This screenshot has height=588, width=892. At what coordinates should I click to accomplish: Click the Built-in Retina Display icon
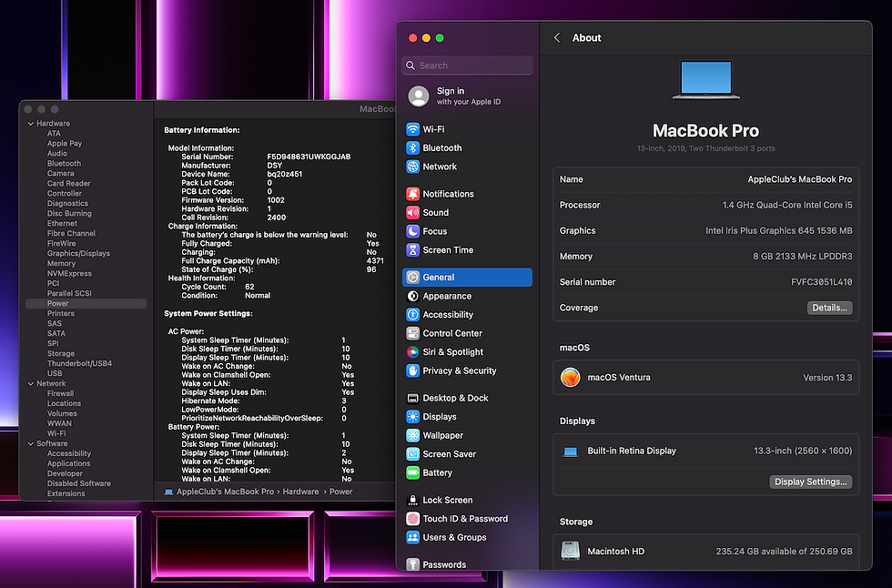tap(570, 451)
